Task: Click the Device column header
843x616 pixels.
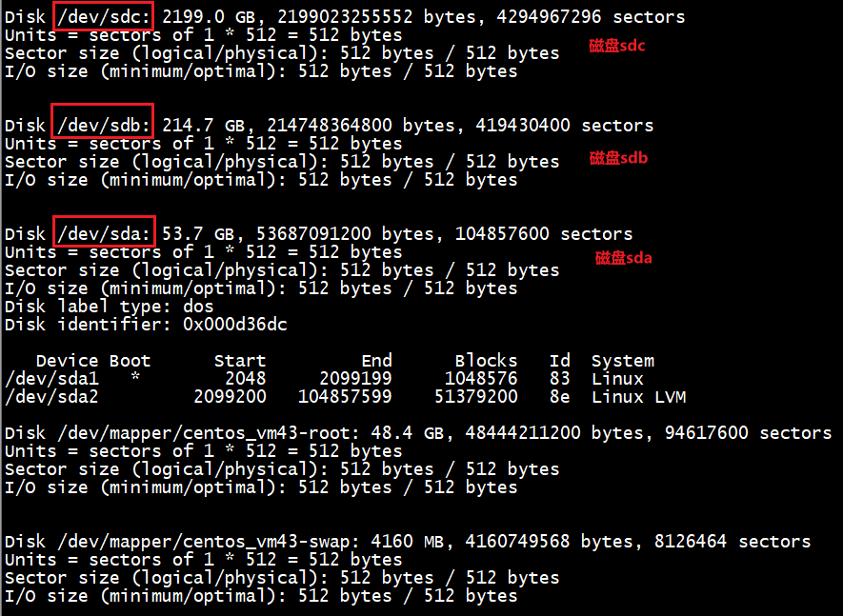Action: [67, 361]
